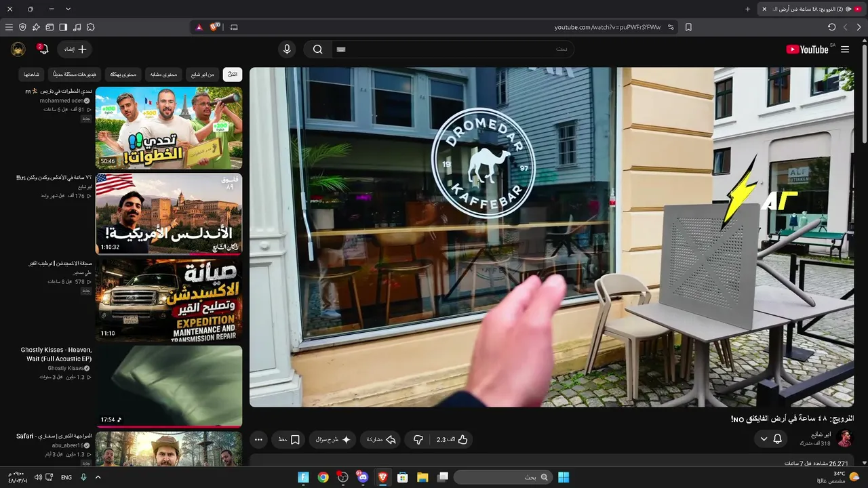
Task: Open subscription notification bell dropdown
Action: (x=771, y=439)
